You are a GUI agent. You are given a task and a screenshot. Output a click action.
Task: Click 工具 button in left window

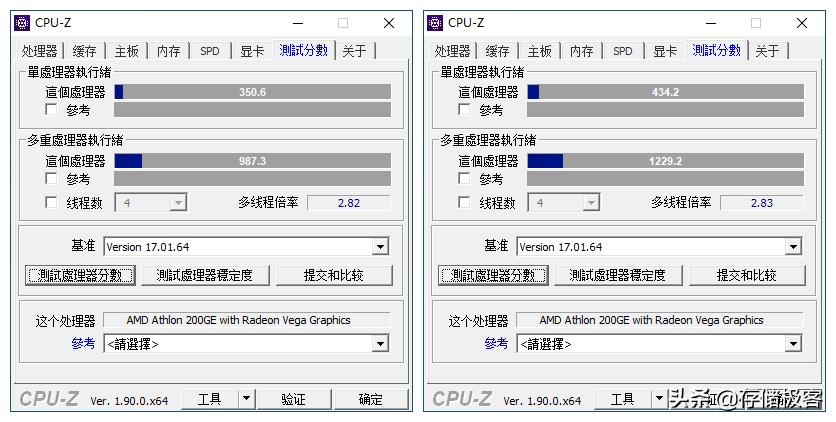[210, 399]
